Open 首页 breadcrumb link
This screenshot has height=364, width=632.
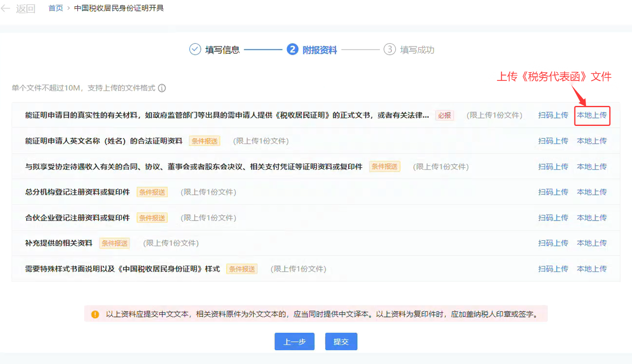[56, 8]
